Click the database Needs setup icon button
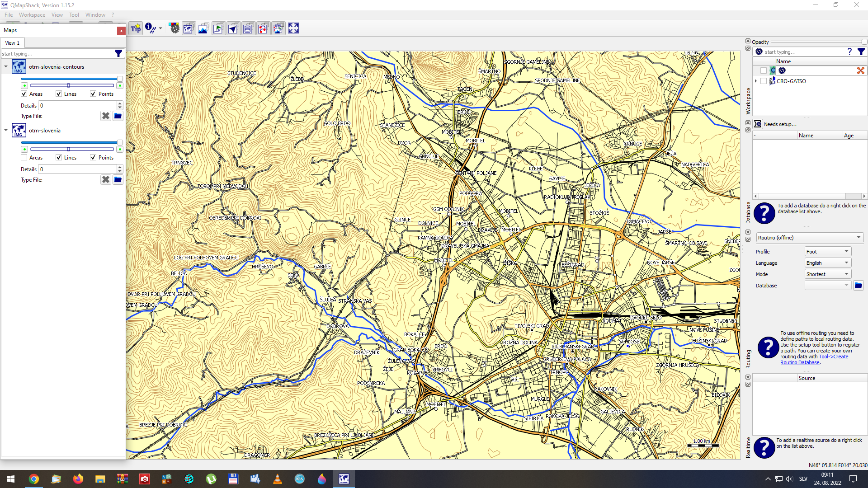Viewport: 868px width, 488px height. tap(758, 124)
